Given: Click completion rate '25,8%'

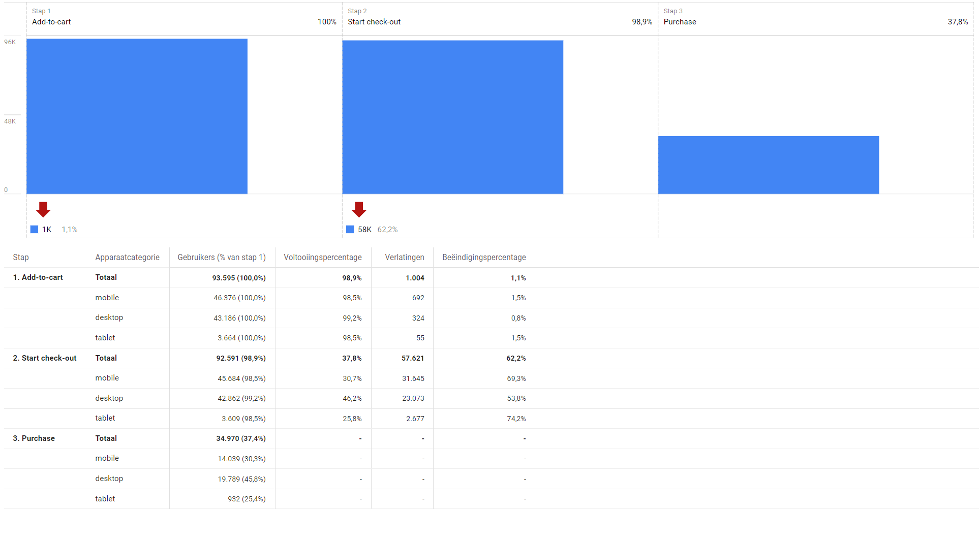Looking at the screenshot, I should 352,419.
